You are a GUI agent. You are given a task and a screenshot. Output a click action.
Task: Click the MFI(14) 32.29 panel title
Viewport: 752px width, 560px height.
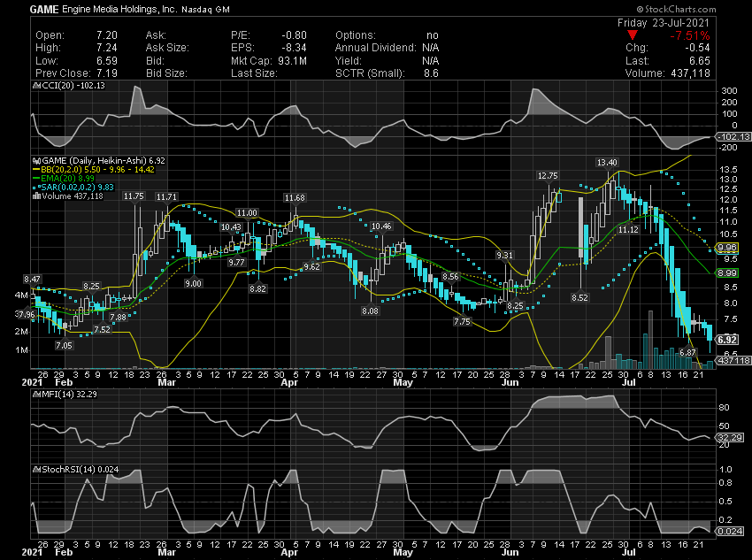70,394
